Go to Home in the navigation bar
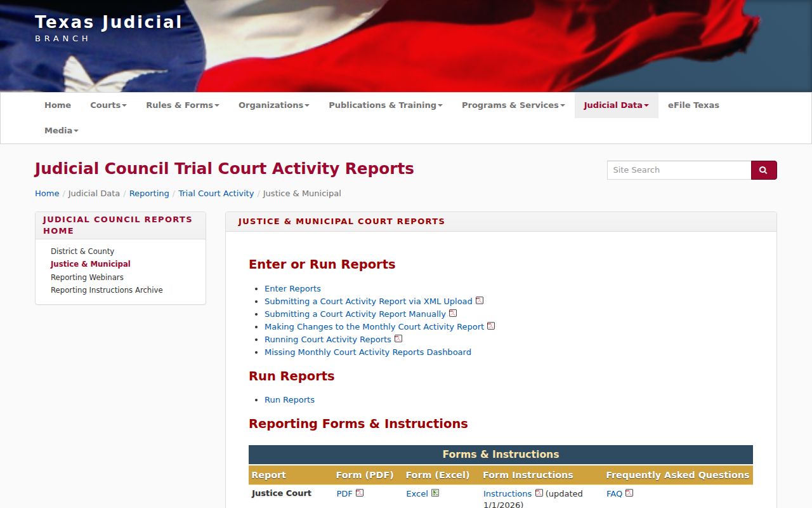The image size is (812, 508). pyautogui.click(x=58, y=105)
